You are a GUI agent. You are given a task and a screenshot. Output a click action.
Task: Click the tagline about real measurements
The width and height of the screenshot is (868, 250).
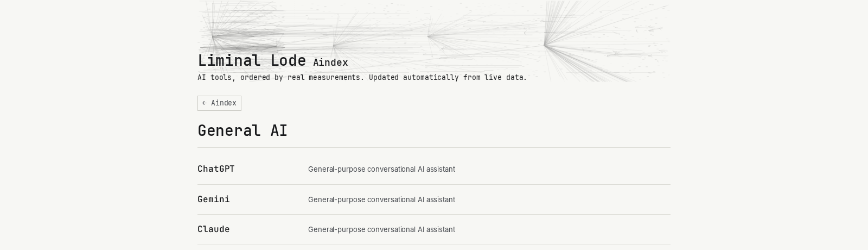coord(362,77)
